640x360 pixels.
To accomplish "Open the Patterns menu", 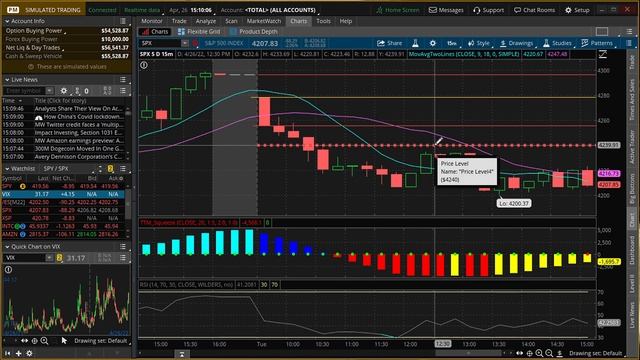I will point(597,43).
